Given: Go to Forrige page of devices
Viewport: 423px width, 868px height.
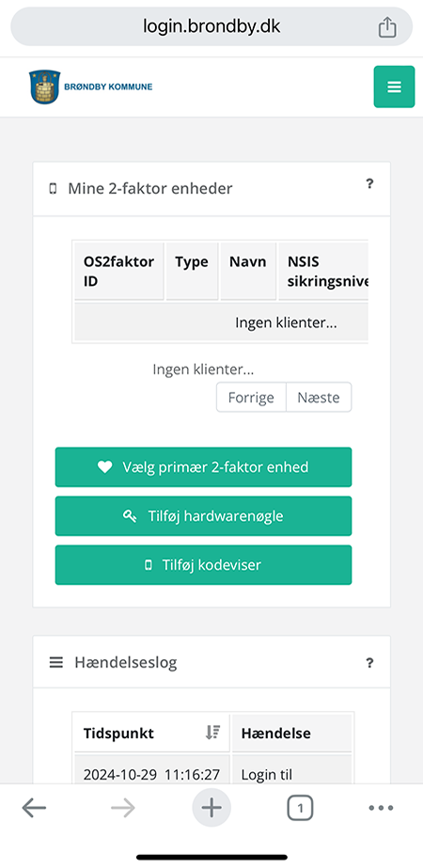Looking at the screenshot, I should click(x=251, y=398).
